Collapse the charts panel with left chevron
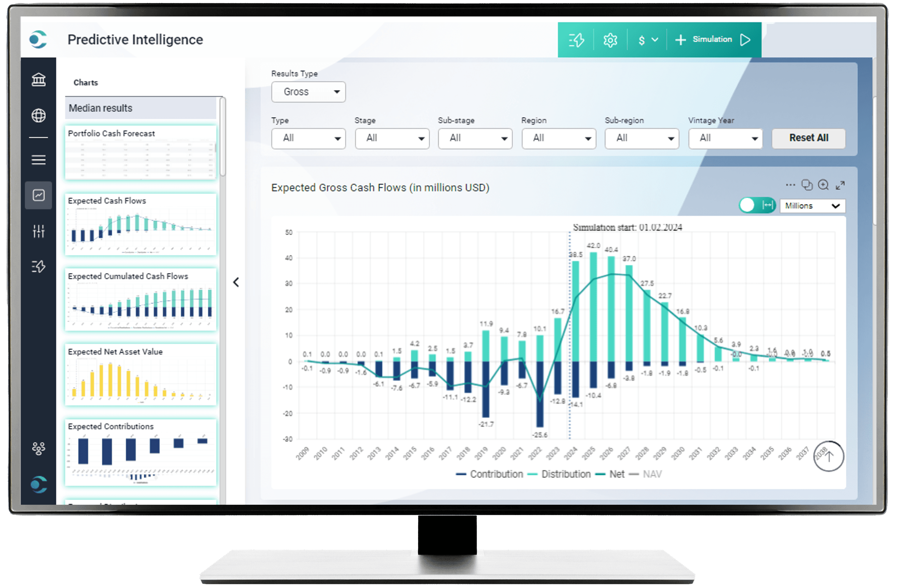This screenshot has width=898, height=588. coord(236,282)
